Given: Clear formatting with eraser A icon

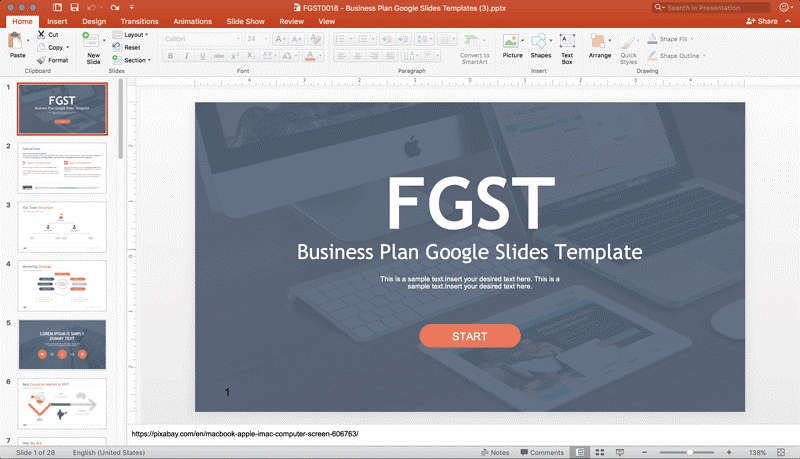Looking at the screenshot, I should point(316,39).
